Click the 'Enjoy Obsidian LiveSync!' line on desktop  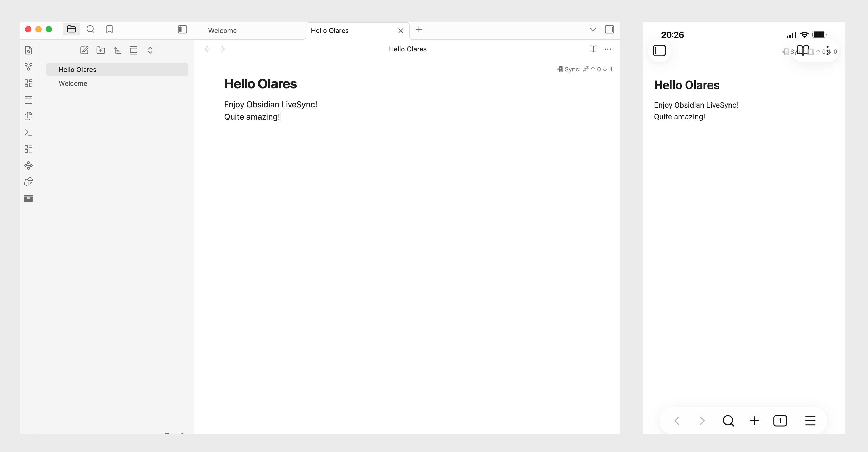point(271,105)
